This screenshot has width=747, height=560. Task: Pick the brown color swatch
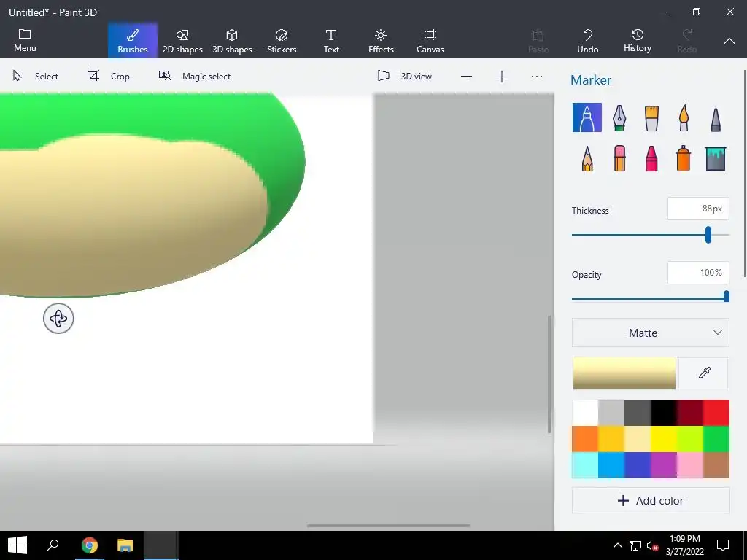[x=716, y=464]
